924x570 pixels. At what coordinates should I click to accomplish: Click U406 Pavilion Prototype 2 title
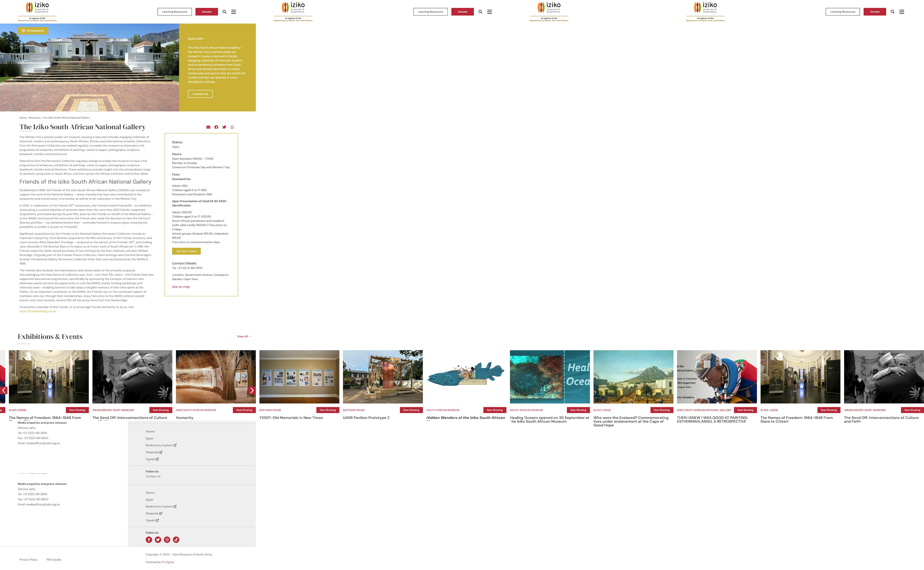tap(366, 418)
